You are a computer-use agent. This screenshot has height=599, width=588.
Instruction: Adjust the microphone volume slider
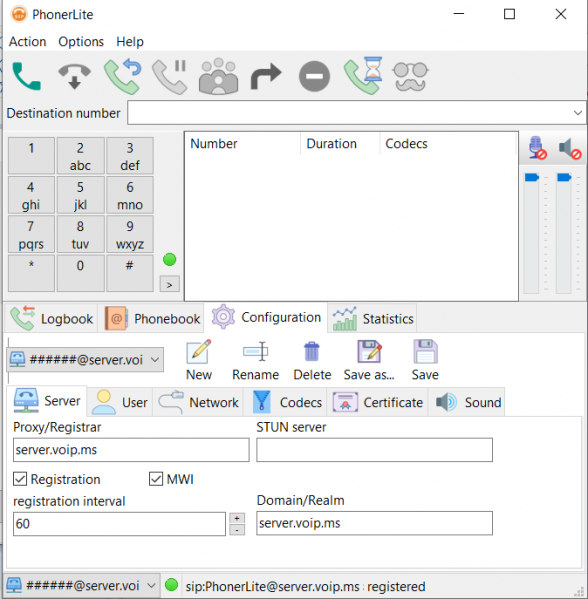point(531,178)
